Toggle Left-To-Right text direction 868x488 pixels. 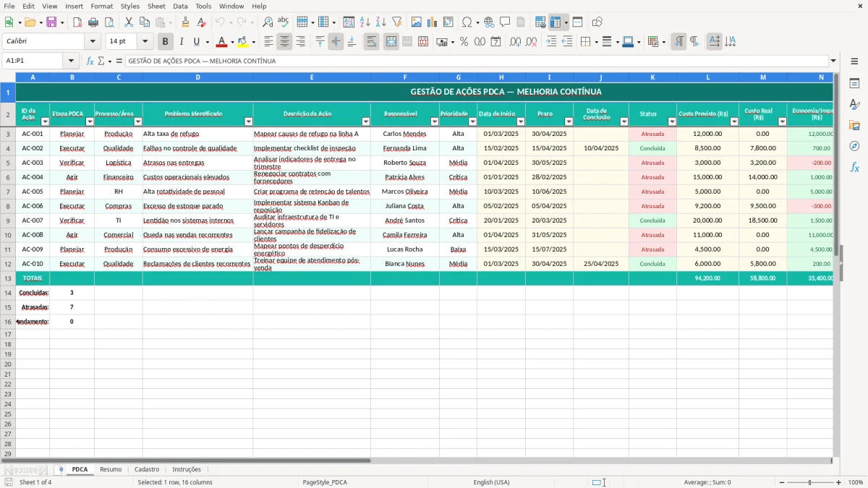[x=678, y=42]
